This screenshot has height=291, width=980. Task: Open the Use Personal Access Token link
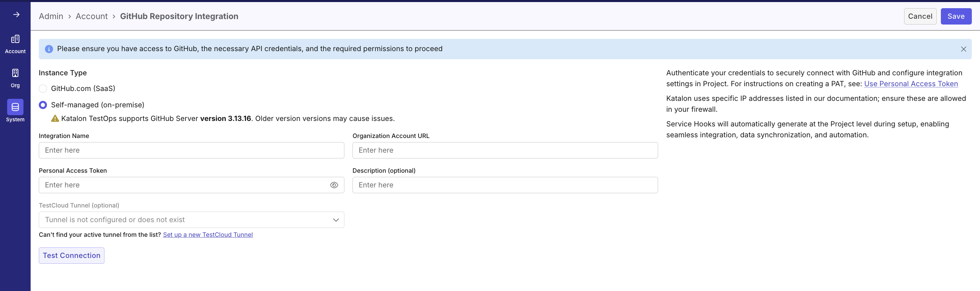click(x=911, y=84)
